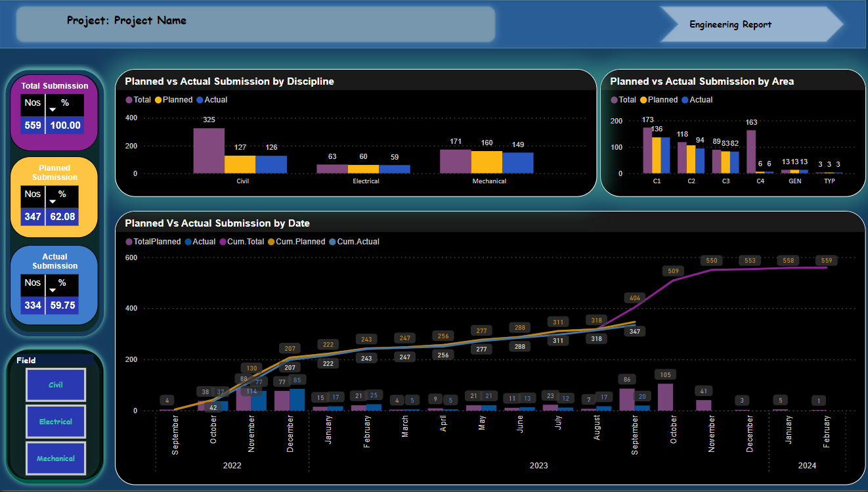Select the Civil field slicer button
The image size is (868, 492).
pyautogui.click(x=56, y=385)
